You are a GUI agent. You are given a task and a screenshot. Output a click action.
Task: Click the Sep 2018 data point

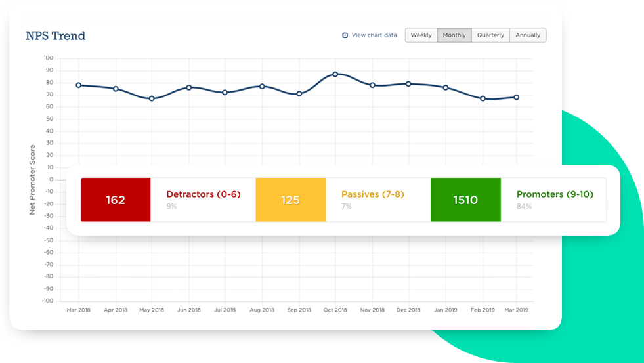299,94
